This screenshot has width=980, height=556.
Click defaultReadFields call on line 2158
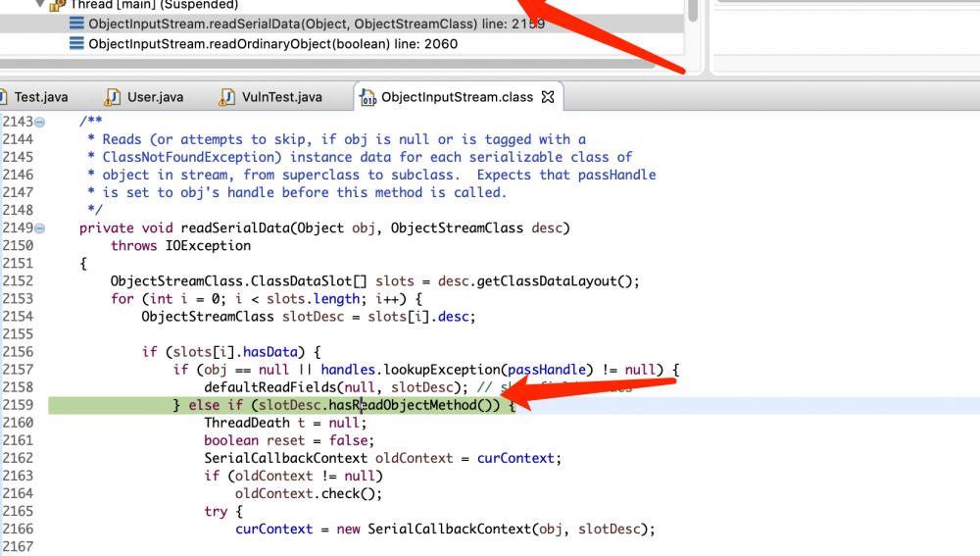(x=270, y=387)
